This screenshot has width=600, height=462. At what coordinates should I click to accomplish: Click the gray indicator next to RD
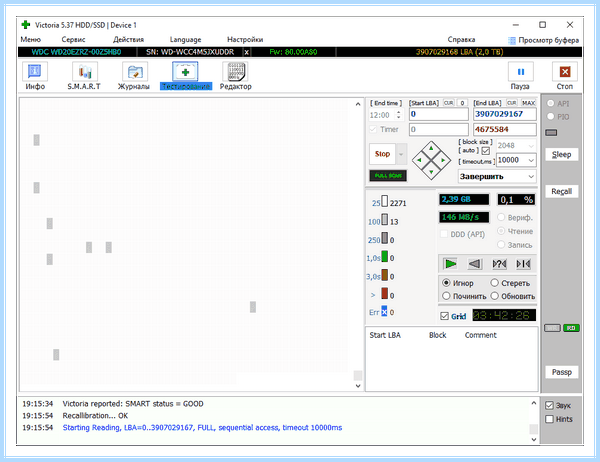(x=552, y=328)
